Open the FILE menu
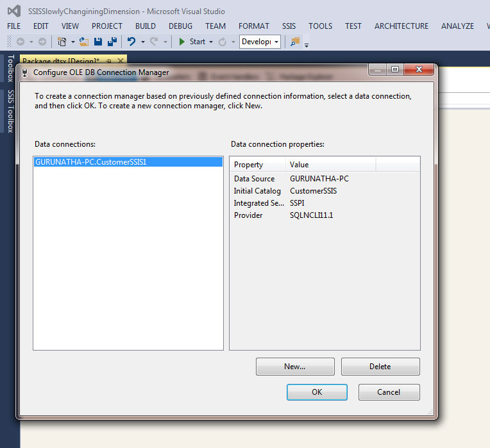This screenshot has height=448, width=490. pos(13,26)
